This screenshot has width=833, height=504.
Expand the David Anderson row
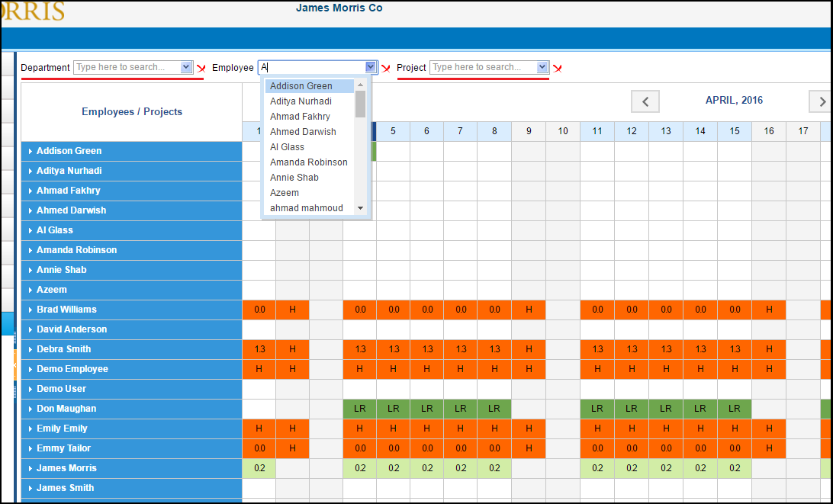pyautogui.click(x=31, y=330)
